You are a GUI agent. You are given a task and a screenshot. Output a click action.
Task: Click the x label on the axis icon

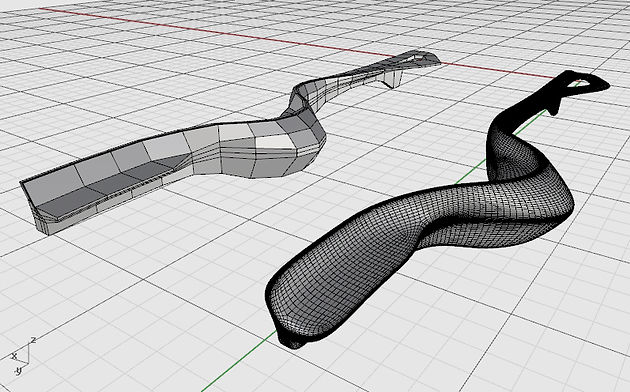(x=14, y=356)
